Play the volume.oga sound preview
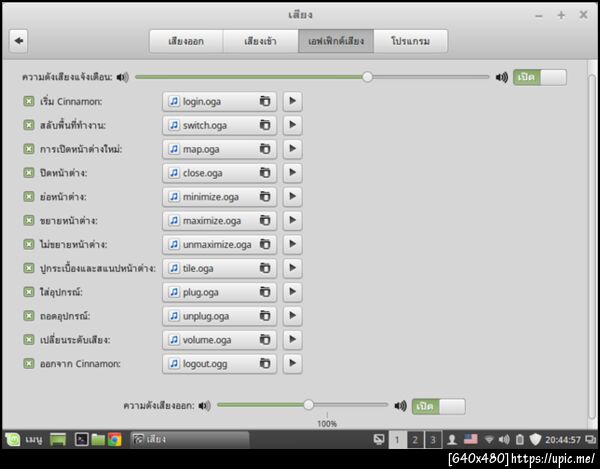The image size is (600, 469). click(292, 339)
